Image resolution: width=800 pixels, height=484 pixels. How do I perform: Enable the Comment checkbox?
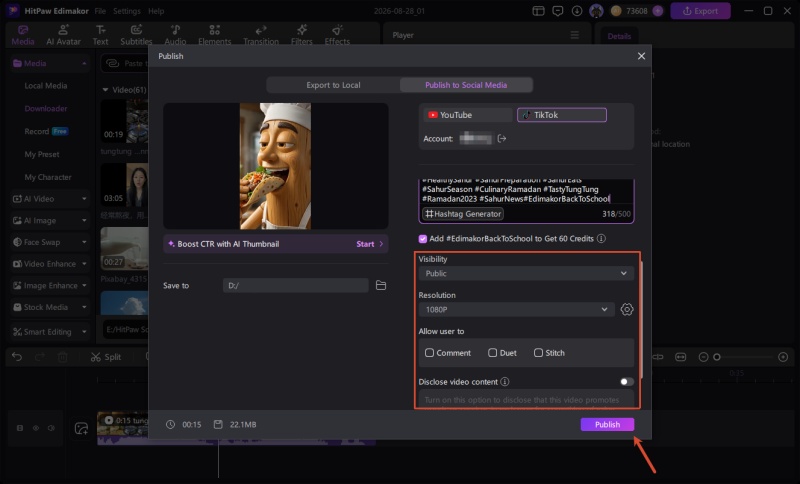pyautogui.click(x=430, y=352)
